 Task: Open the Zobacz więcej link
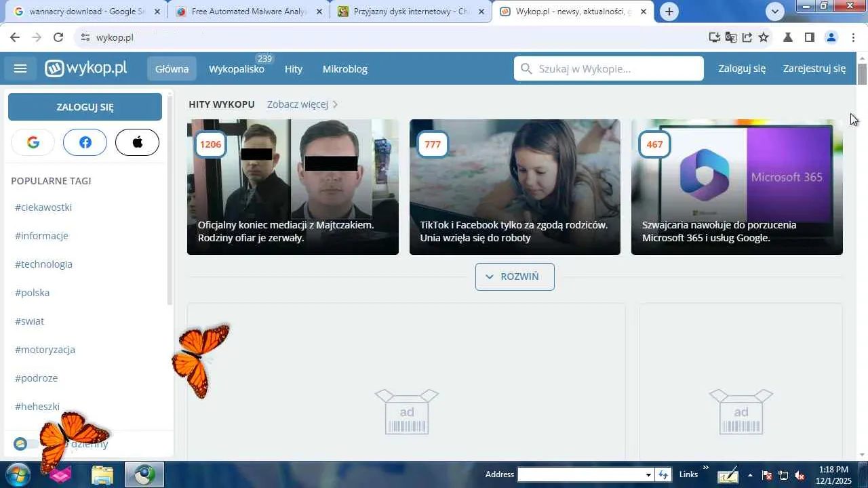(302, 104)
